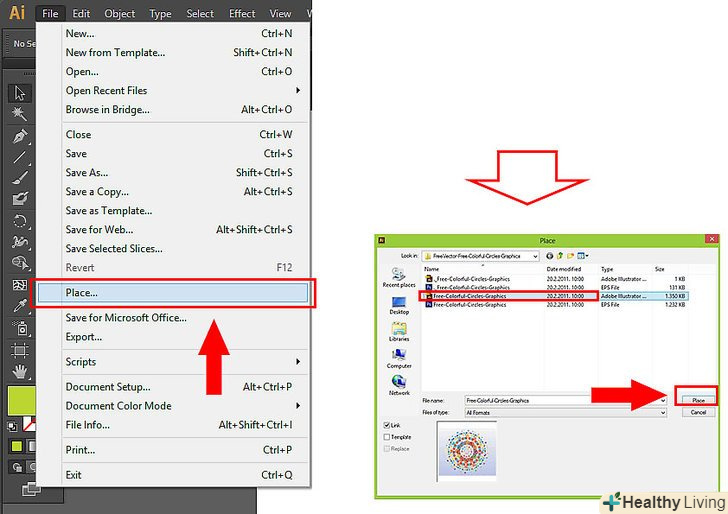Select the Artboard tool
Screen dimensions: 728x514
click(20, 350)
